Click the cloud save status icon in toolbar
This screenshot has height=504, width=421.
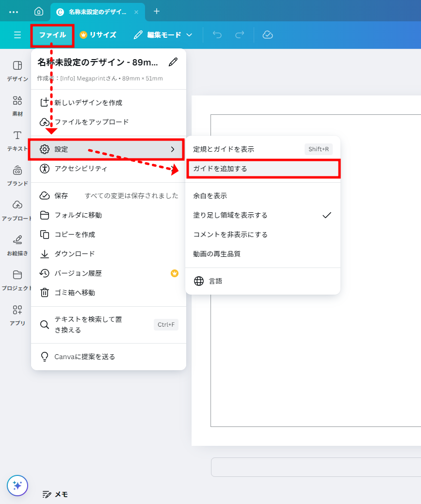(x=268, y=35)
